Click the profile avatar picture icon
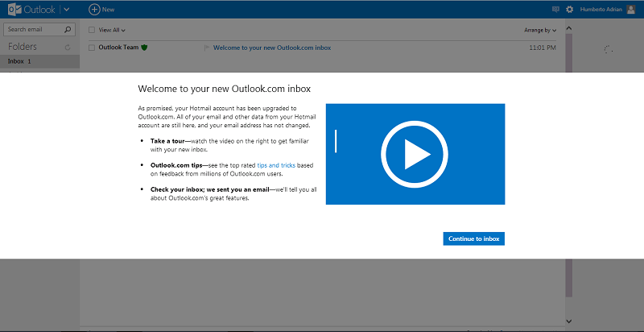 [631, 10]
